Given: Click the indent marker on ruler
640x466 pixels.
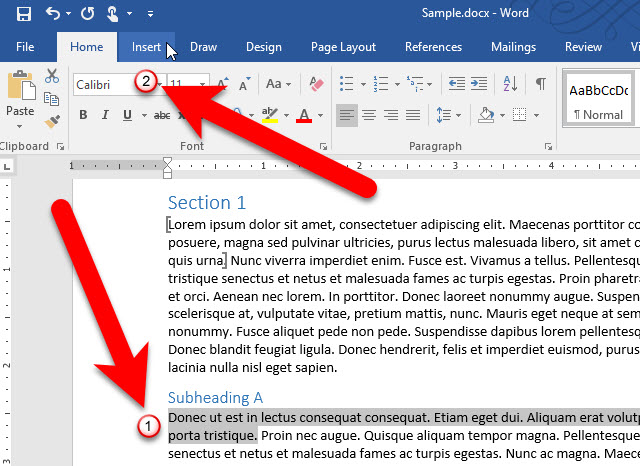Looking at the screenshot, I should pos(167,168).
